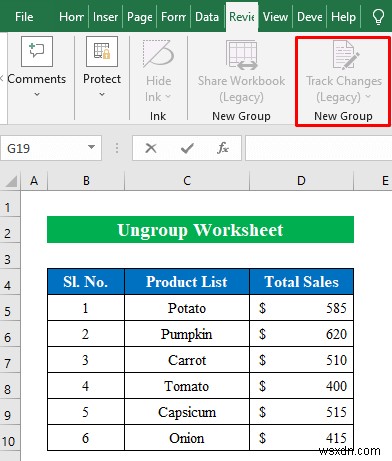Screen dimensions: 392x461
Task: Select column C header
Action: [x=187, y=181]
